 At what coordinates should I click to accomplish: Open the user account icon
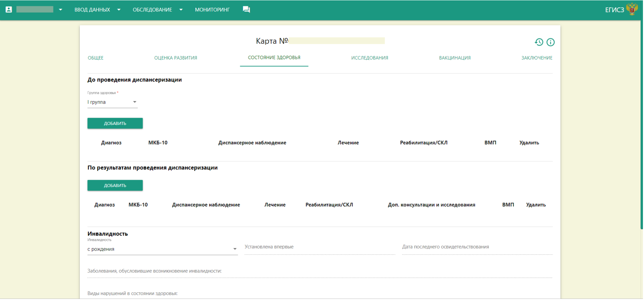(x=9, y=9)
